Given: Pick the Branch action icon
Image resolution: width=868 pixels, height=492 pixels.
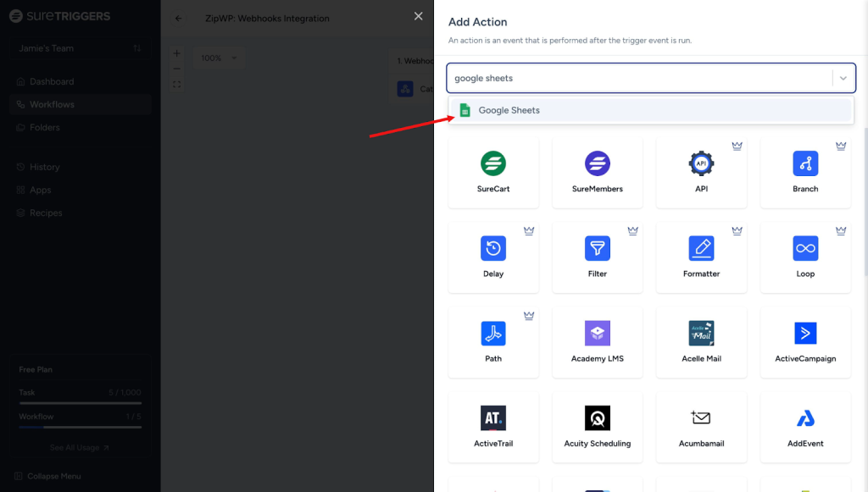Looking at the screenshot, I should pos(805,163).
